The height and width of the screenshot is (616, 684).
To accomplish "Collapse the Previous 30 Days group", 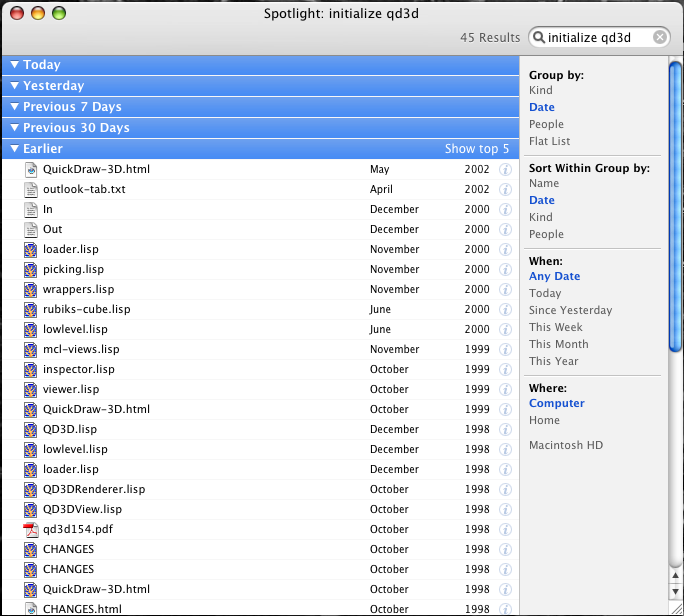I will pyautogui.click(x=14, y=127).
